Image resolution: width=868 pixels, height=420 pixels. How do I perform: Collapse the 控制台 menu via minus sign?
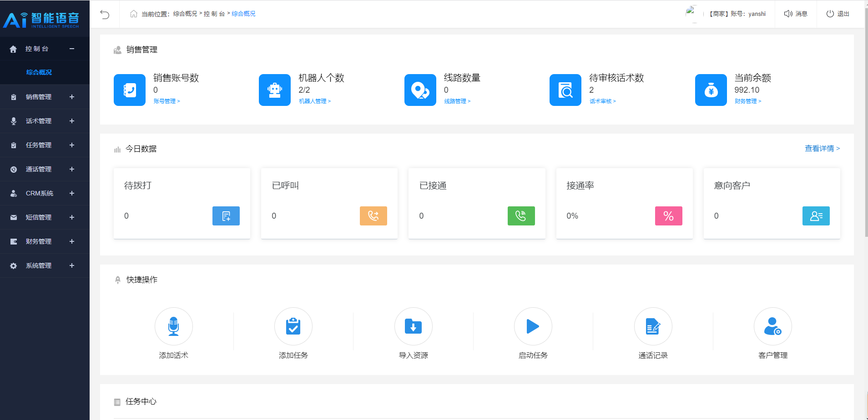[72, 49]
